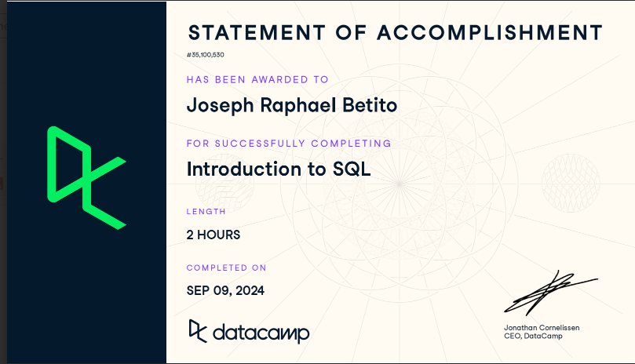
Task: Select the "2 Hours" duration text
Action: (213, 234)
